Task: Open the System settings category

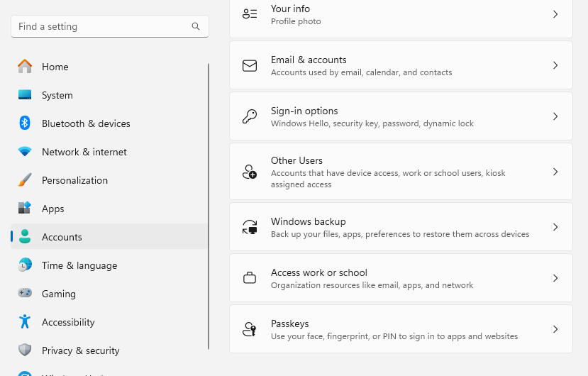Action: 57,95
